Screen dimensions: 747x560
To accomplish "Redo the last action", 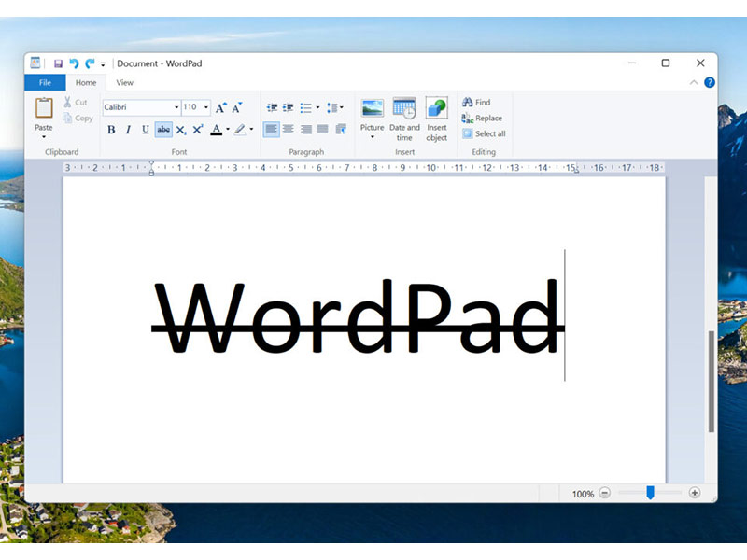I will coord(90,63).
